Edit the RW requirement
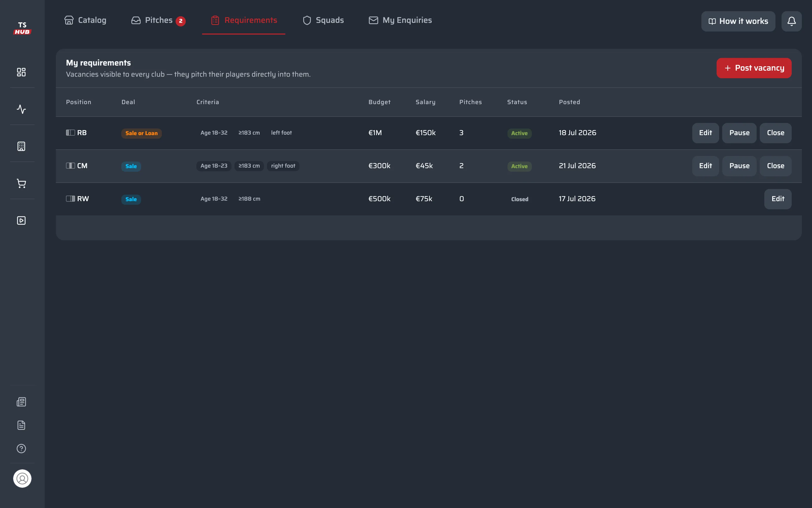812x508 pixels. pos(778,199)
